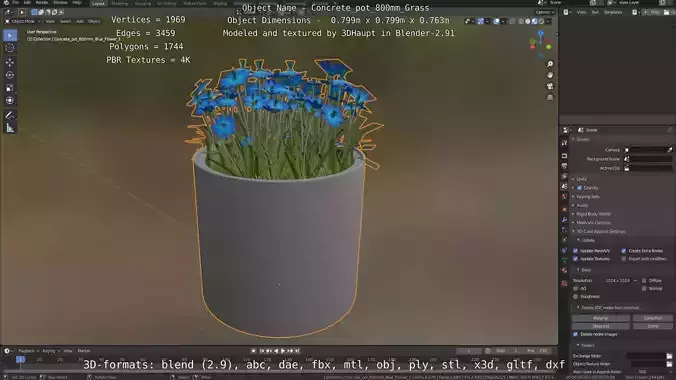
Task: Open the Output properties tab icon
Action: 564,166
